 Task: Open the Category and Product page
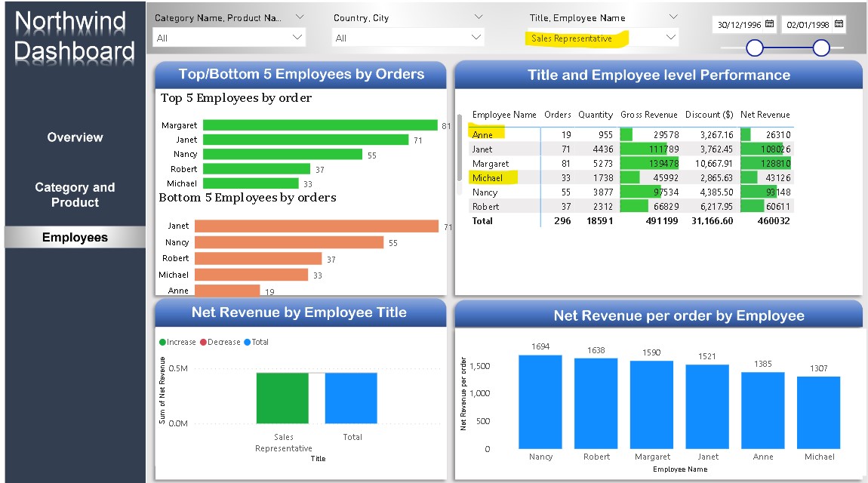[75, 195]
